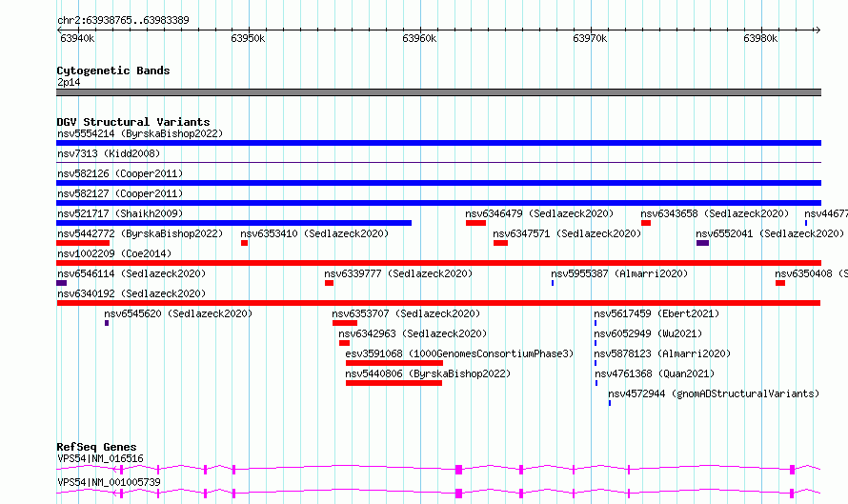
Task: Click the red bar under esv3591068
Action: coord(394,363)
